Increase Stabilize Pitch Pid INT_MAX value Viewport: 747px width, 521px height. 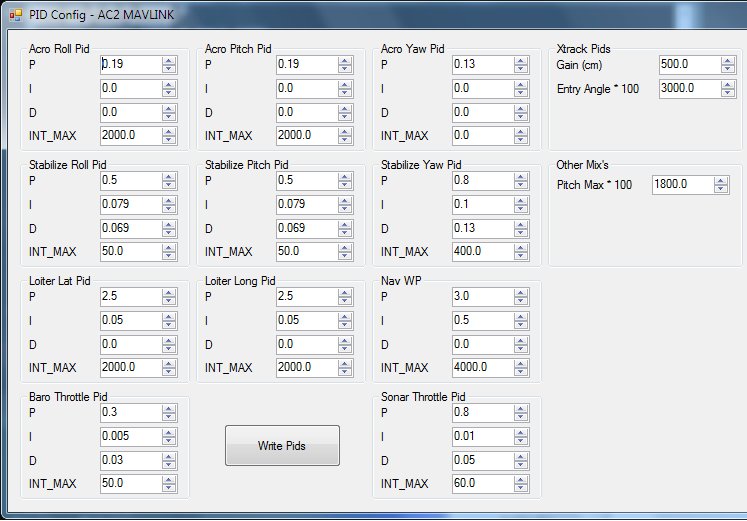click(345, 247)
